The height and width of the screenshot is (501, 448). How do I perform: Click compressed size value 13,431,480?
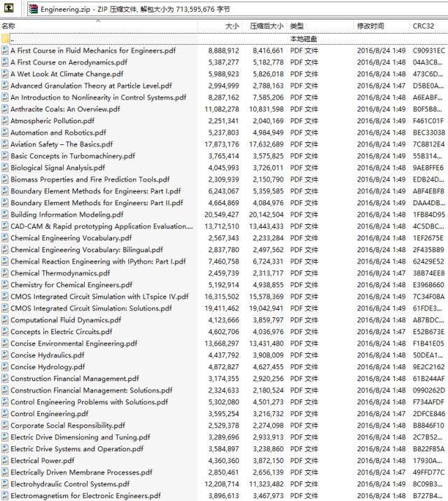[266, 343]
